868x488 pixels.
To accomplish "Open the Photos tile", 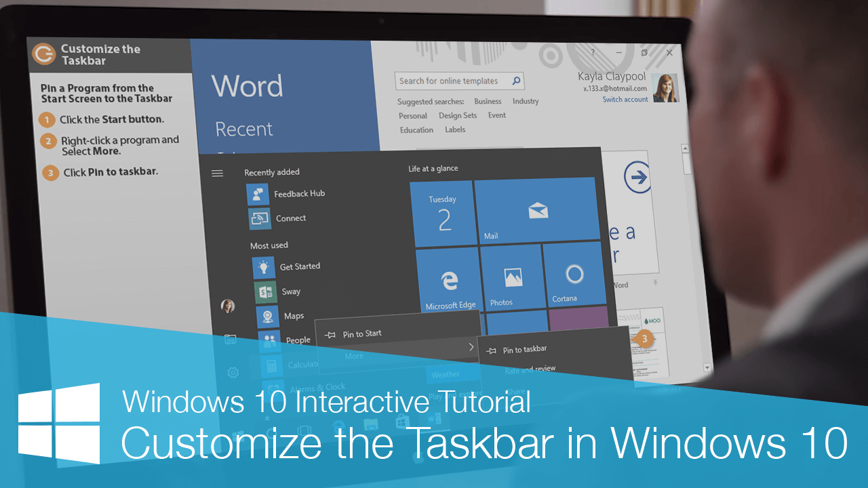I will [512, 277].
